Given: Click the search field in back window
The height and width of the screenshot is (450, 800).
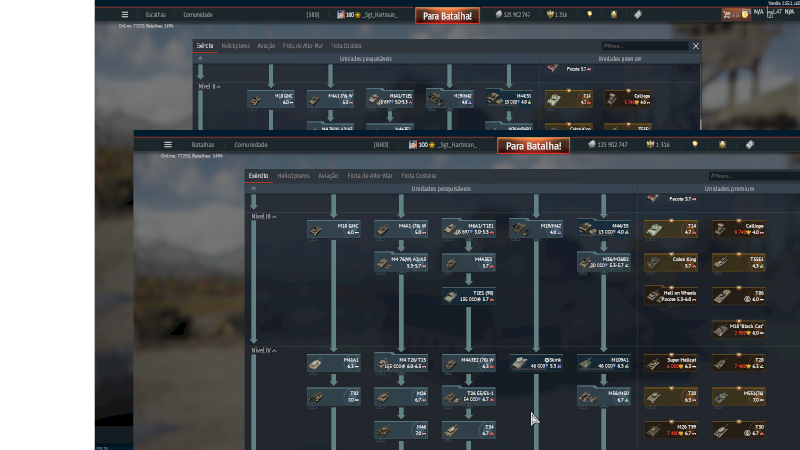Looking at the screenshot, I should [x=645, y=46].
